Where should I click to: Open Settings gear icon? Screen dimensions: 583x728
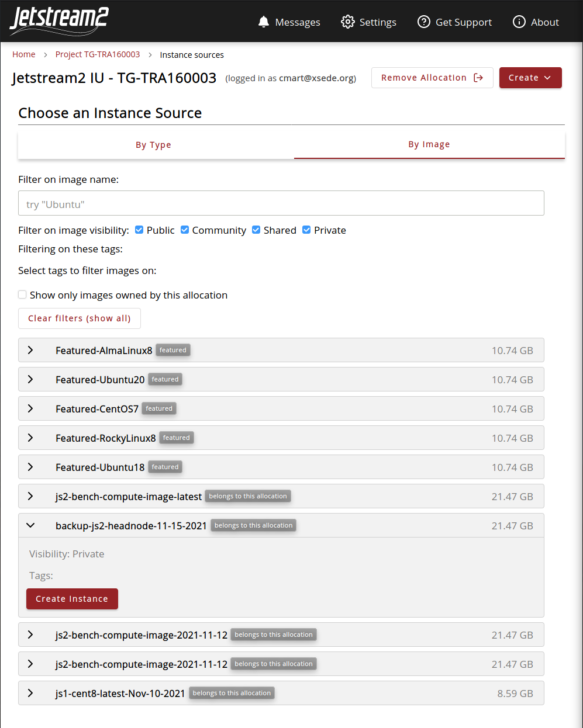pos(348,22)
